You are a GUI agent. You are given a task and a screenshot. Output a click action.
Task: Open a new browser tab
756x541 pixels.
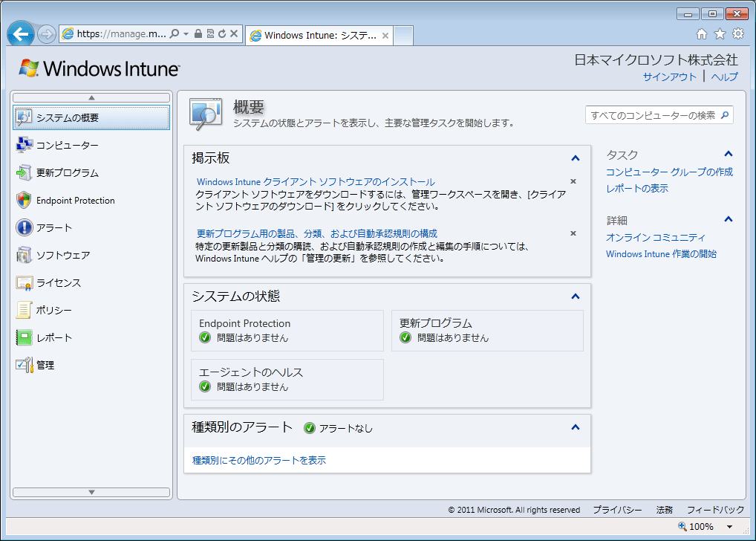[403, 35]
